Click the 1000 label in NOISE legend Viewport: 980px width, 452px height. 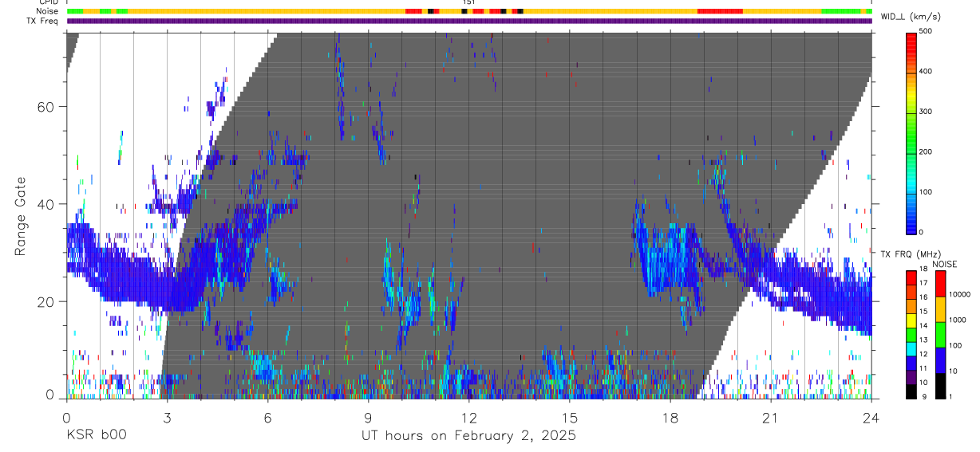point(958,320)
